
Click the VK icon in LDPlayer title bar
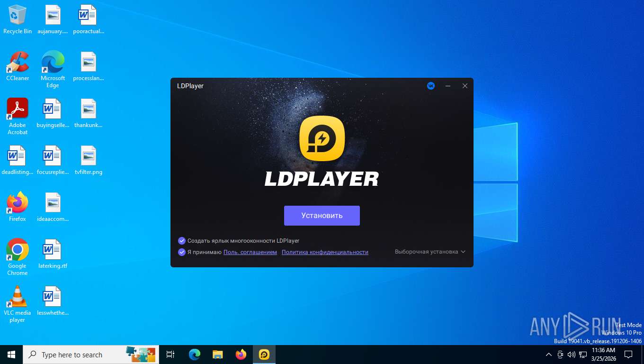point(431,86)
